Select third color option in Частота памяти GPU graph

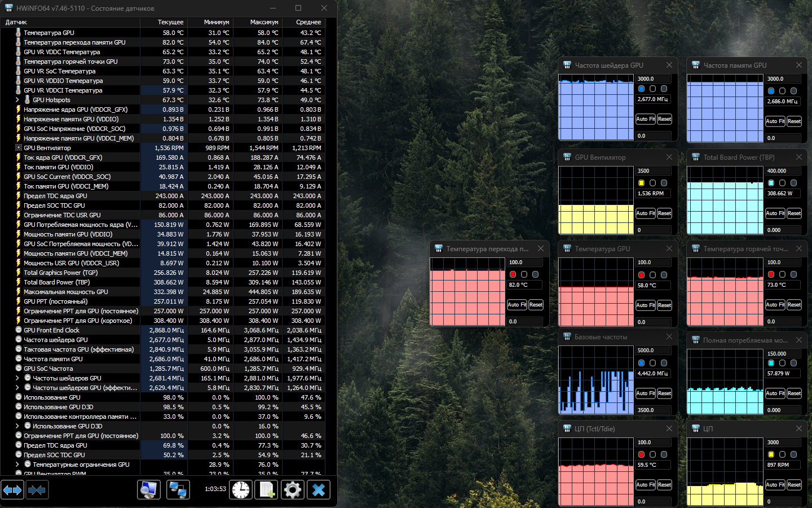tap(793, 91)
